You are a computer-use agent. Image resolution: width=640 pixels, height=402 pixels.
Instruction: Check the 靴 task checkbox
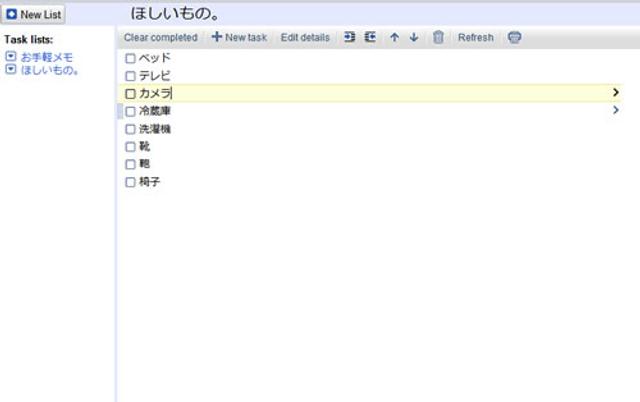point(130,147)
